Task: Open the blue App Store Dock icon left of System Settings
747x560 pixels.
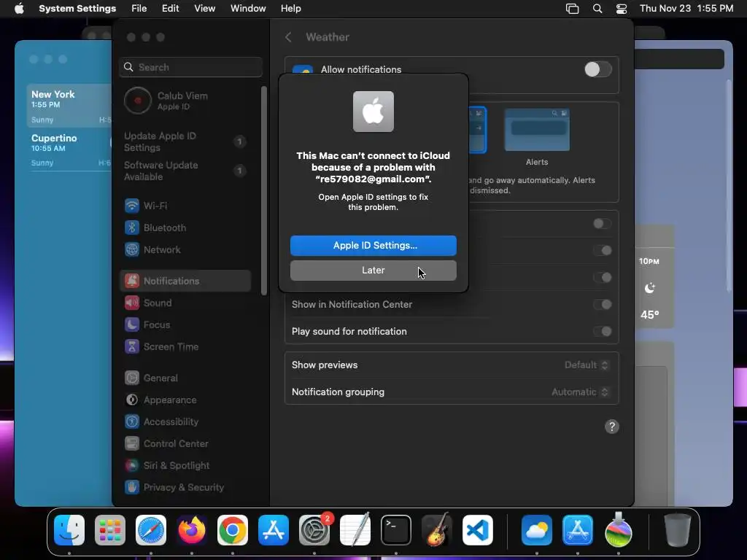Action: 274,530
